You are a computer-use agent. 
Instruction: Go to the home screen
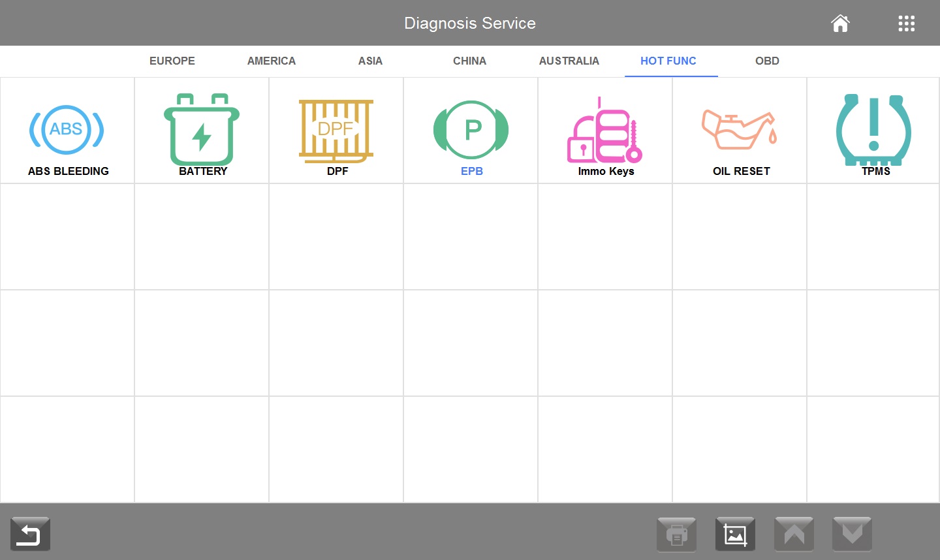(840, 23)
